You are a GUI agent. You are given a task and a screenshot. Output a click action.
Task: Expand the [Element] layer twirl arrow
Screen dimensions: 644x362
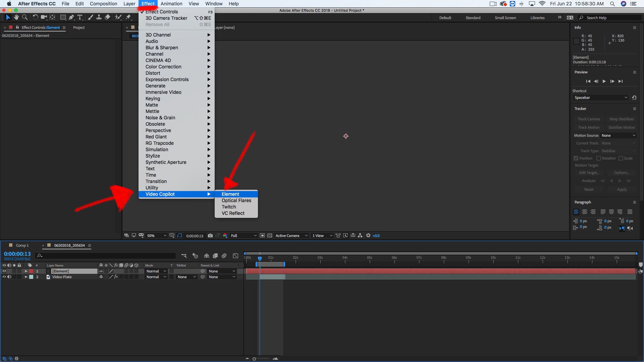pyautogui.click(x=26, y=271)
